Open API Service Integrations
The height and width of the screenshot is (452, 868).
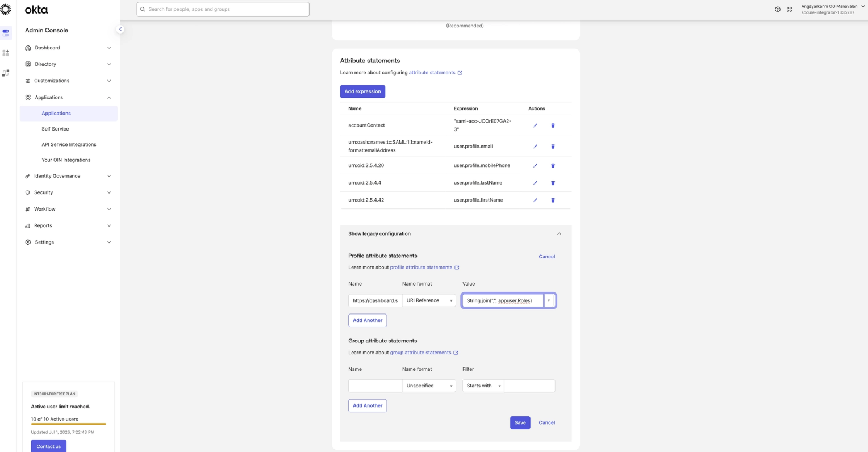pos(69,144)
